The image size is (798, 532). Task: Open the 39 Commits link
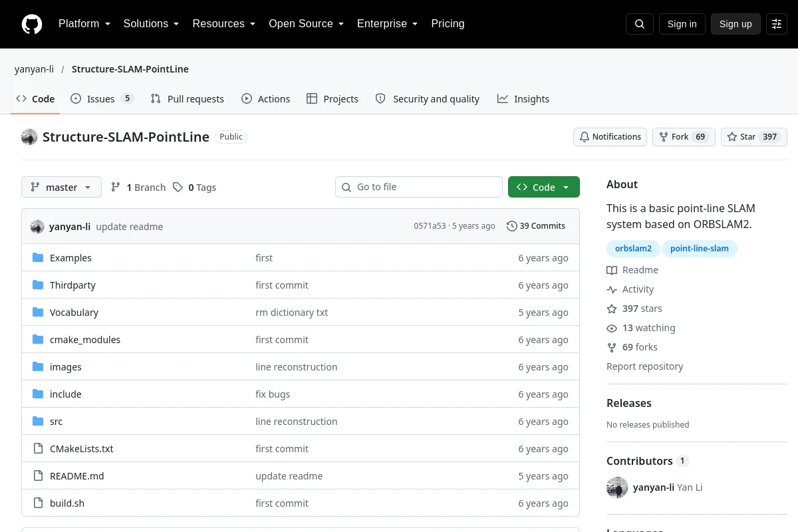point(536,226)
